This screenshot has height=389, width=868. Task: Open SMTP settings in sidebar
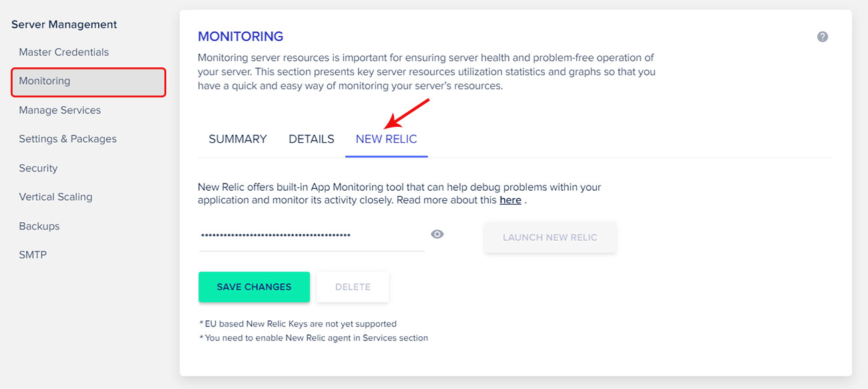click(x=33, y=255)
